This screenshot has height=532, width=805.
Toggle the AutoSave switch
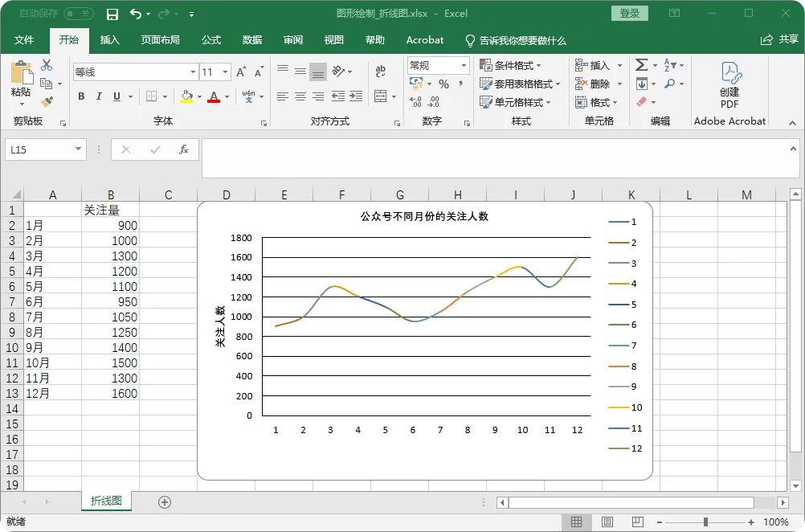[x=79, y=14]
